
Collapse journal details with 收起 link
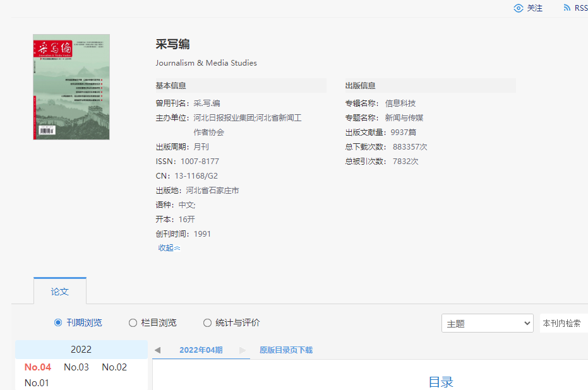pos(169,248)
